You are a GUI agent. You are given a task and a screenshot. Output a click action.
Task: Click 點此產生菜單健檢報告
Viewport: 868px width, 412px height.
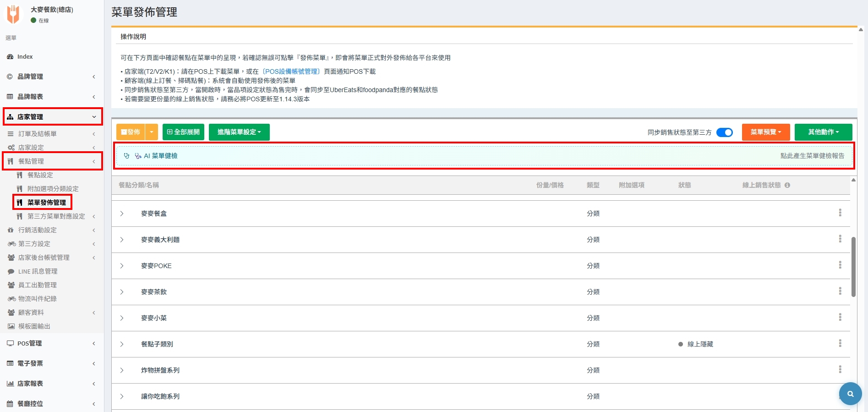pyautogui.click(x=813, y=156)
